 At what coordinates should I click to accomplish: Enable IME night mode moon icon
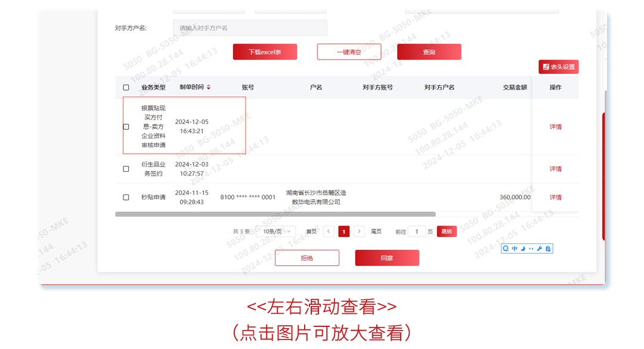point(523,249)
